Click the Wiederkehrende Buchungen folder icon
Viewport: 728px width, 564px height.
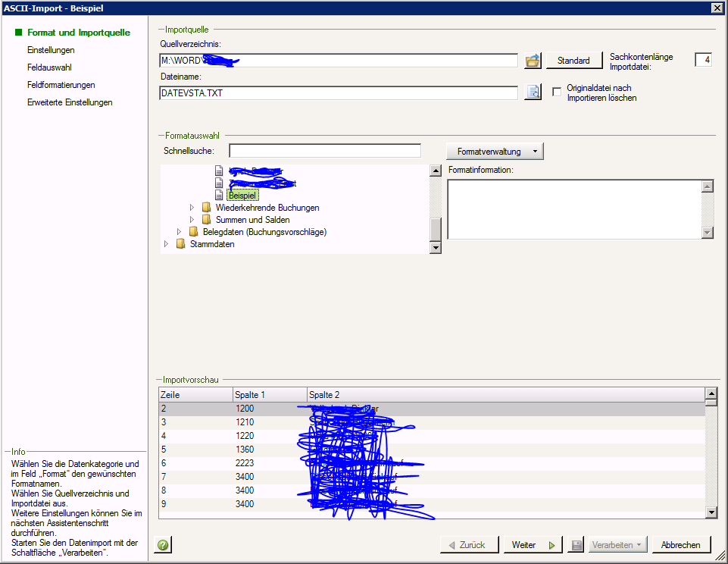coord(206,208)
